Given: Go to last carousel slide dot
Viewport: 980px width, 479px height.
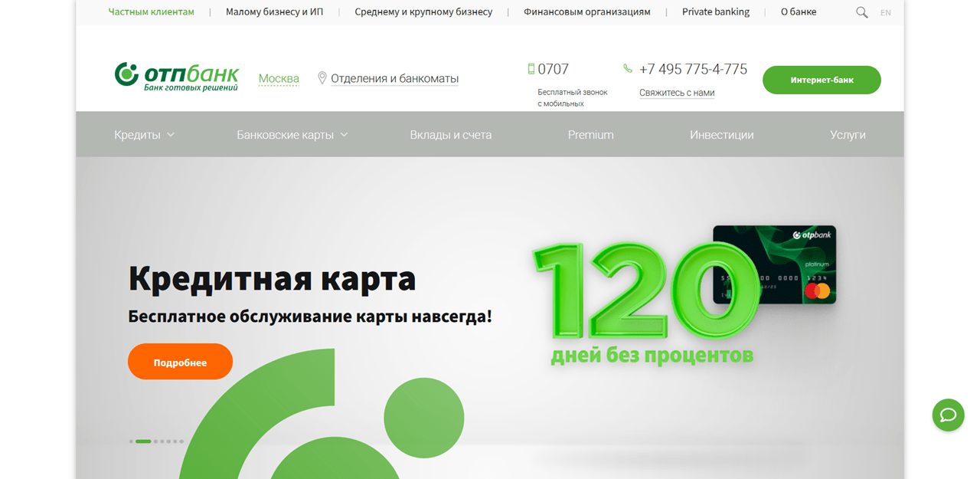Looking at the screenshot, I should 181,441.
